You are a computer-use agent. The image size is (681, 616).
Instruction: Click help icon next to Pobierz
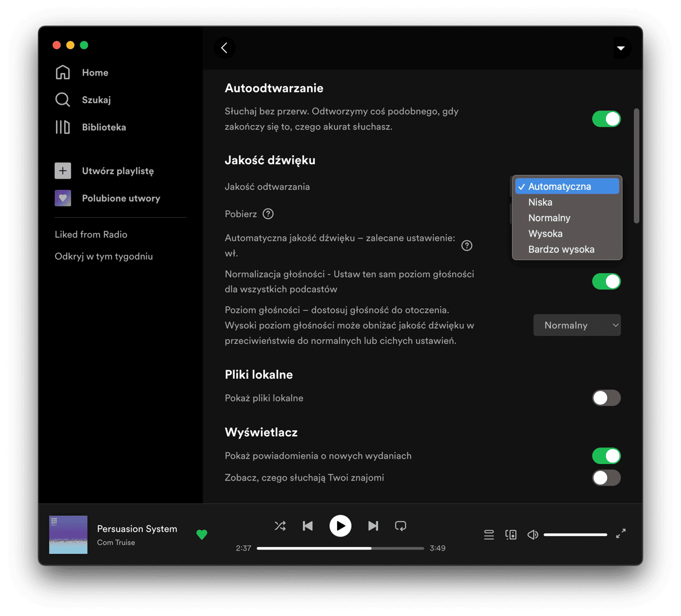268,214
